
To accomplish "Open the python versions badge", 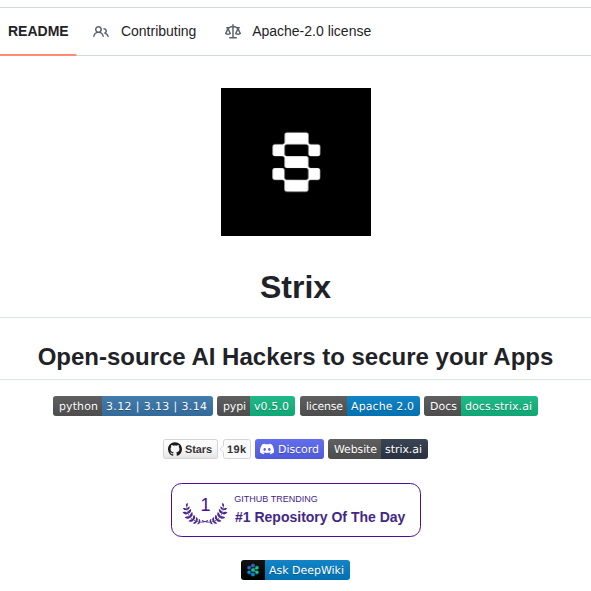I will click(133, 406).
